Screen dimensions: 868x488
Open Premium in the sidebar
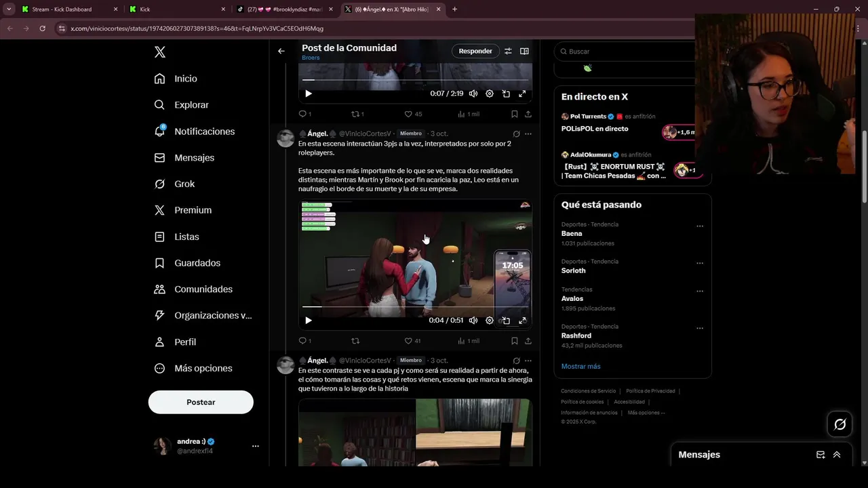pos(182,210)
